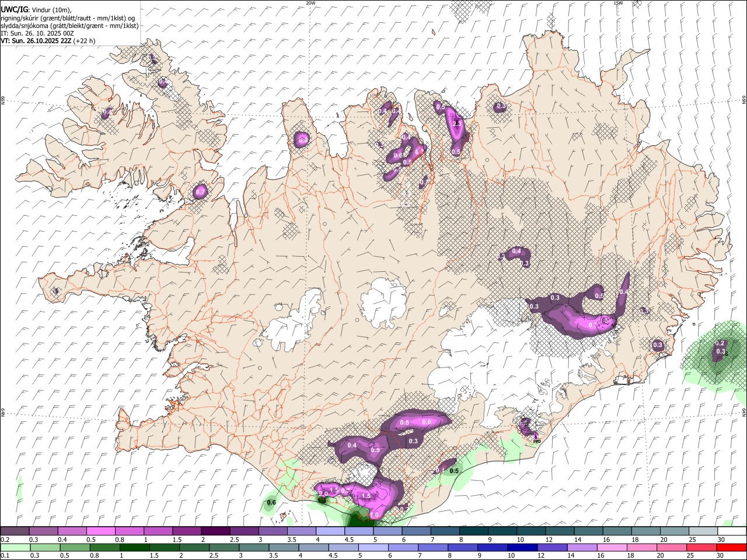This screenshot has width=747, height=560.
Task: Click the '2.3' precipitation value on the map
Action: (x=457, y=124)
